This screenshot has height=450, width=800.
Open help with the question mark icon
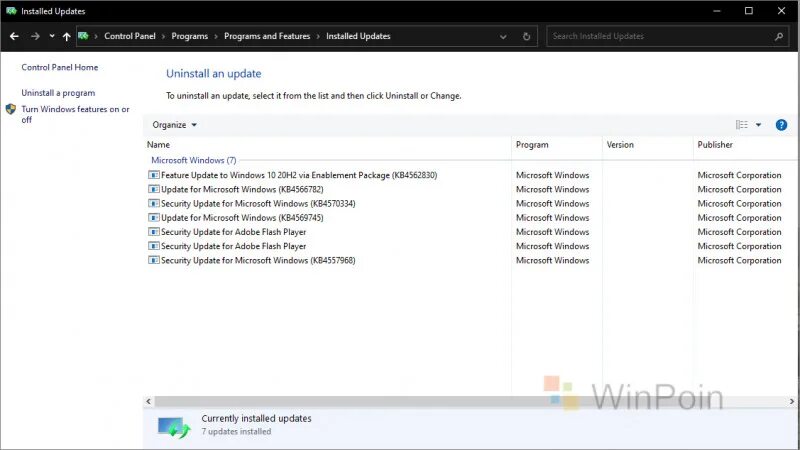[781, 125]
